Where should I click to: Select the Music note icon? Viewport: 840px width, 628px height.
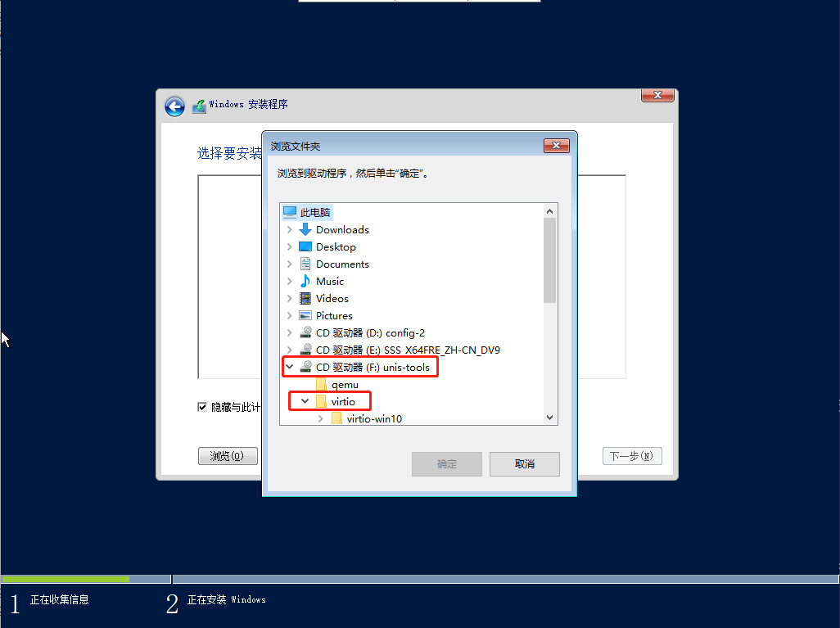pos(305,281)
